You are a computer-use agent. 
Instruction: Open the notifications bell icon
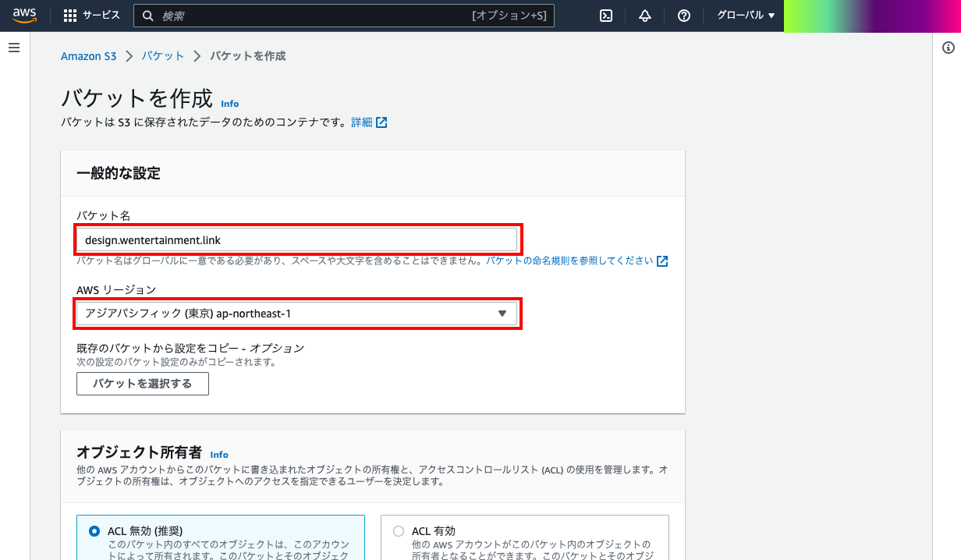point(645,16)
